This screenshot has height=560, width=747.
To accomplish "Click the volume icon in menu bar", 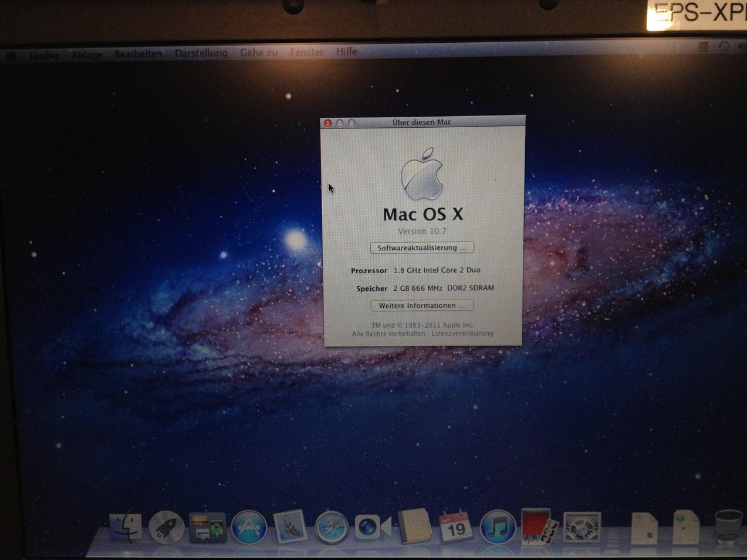I will (742, 47).
